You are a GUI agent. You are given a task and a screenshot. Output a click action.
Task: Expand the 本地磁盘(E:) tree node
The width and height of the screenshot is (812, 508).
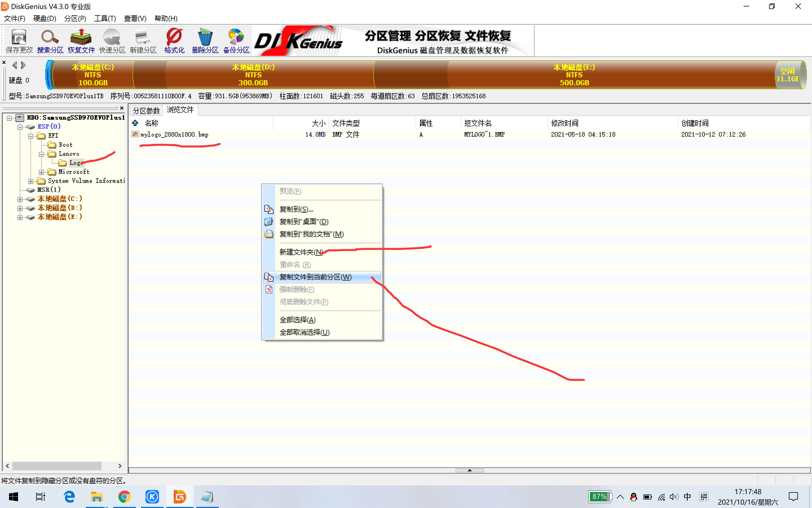[20, 217]
